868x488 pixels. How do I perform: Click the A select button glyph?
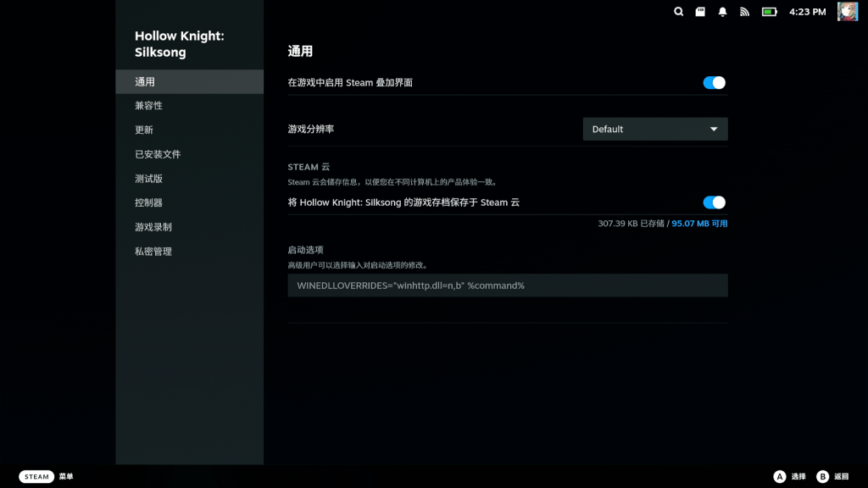(780, 477)
